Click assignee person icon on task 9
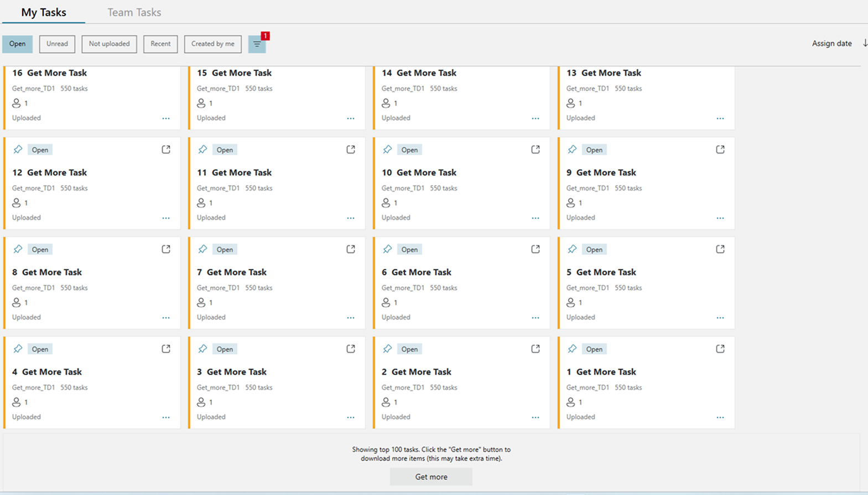 tap(570, 203)
